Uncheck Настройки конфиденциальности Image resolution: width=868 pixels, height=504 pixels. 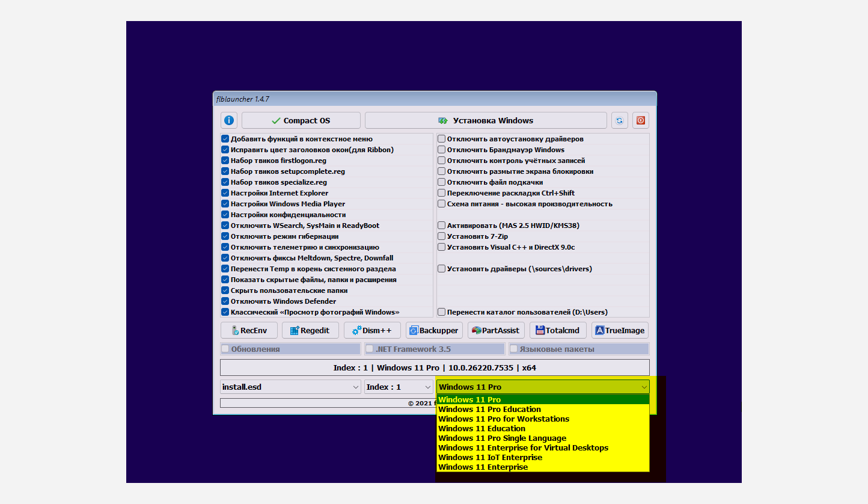pos(225,215)
